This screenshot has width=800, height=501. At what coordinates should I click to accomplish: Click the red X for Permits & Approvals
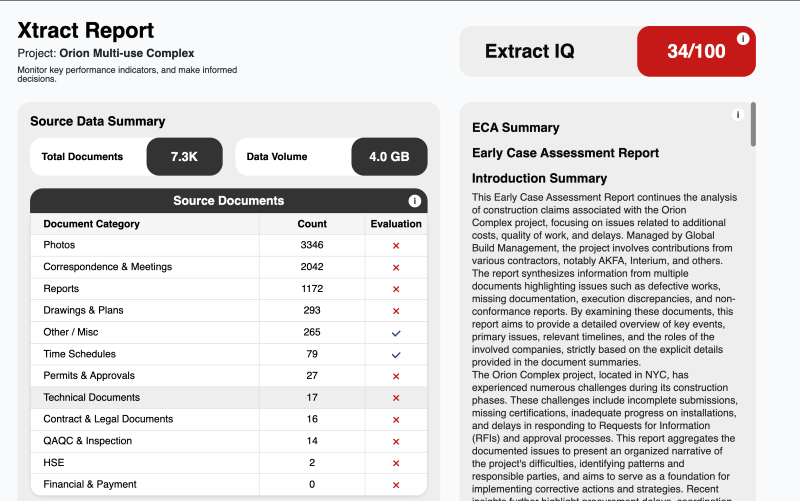click(396, 376)
